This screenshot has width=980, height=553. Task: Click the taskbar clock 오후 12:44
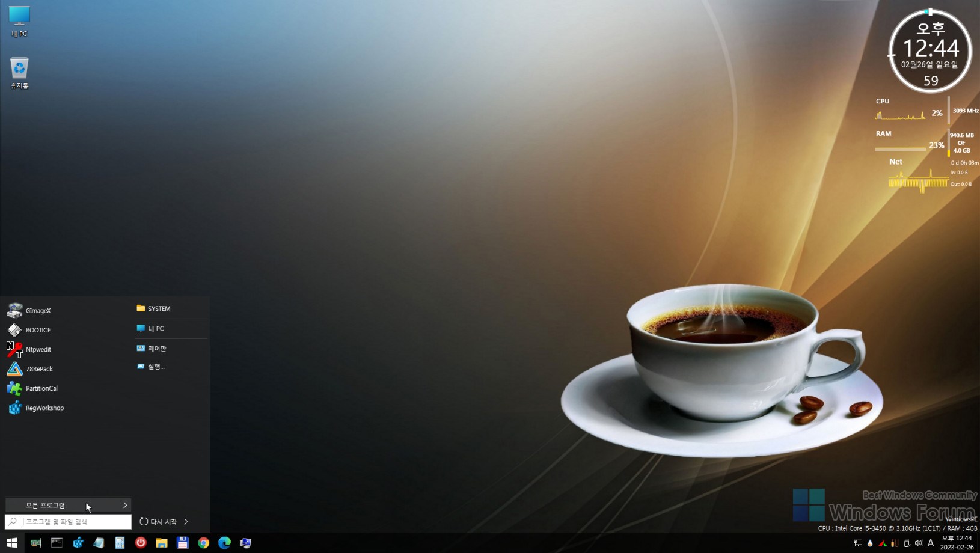pos(957,543)
